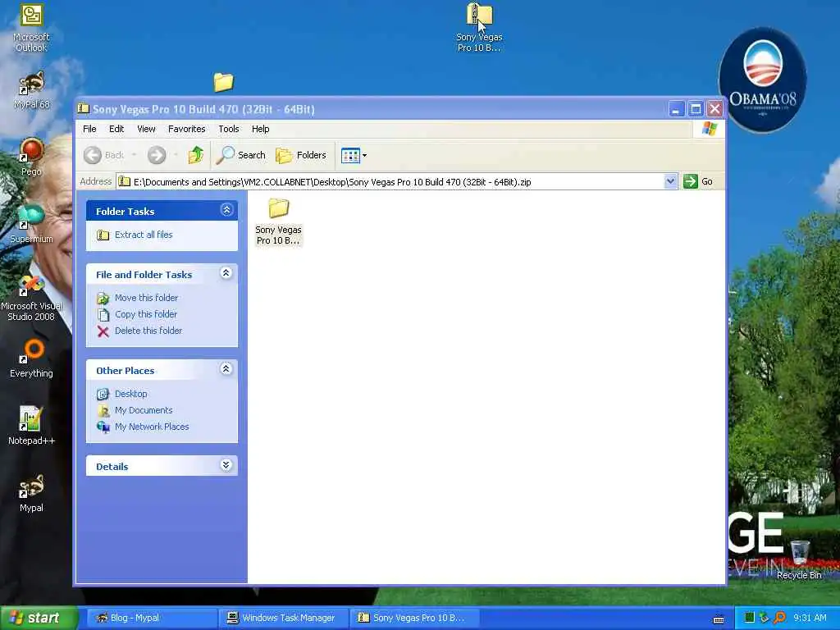The width and height of the screenshot is (840, 630).
Task: Select the Pego desktop icon
Action: click(31, 157)
